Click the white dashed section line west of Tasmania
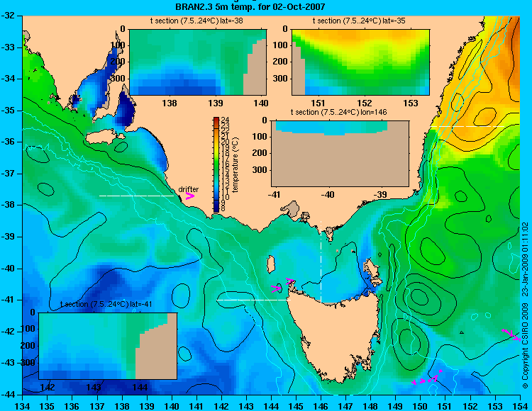Screen dimensions: 532x411 254,300
